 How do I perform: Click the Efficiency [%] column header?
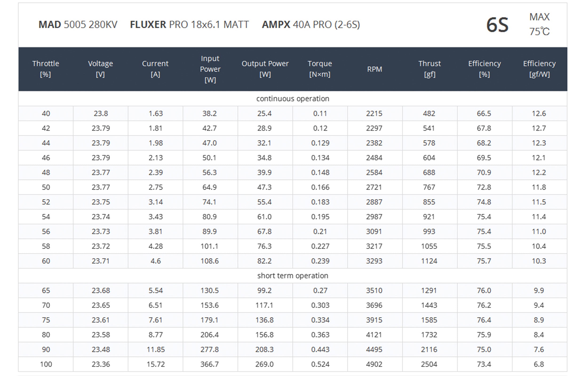(484, 69)
